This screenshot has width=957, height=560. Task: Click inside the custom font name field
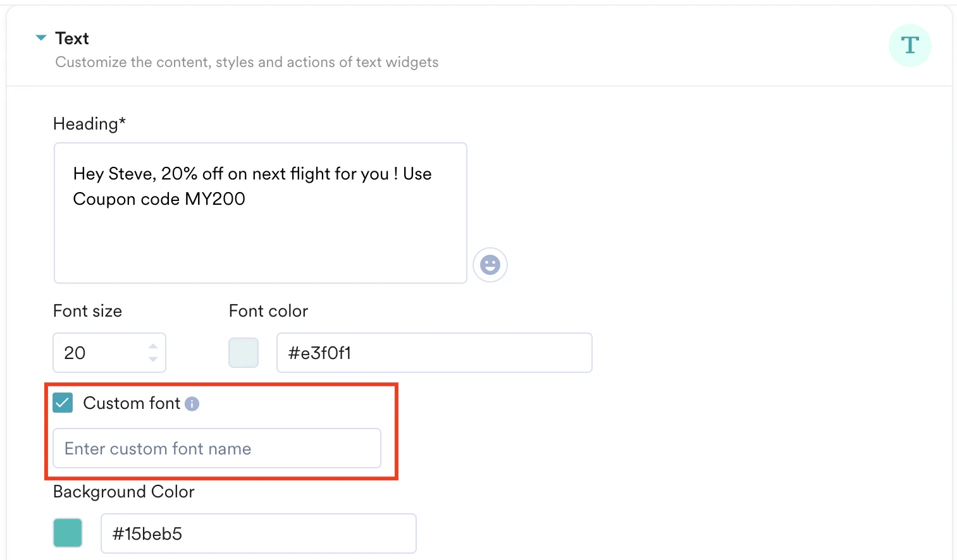pos(216,448)
